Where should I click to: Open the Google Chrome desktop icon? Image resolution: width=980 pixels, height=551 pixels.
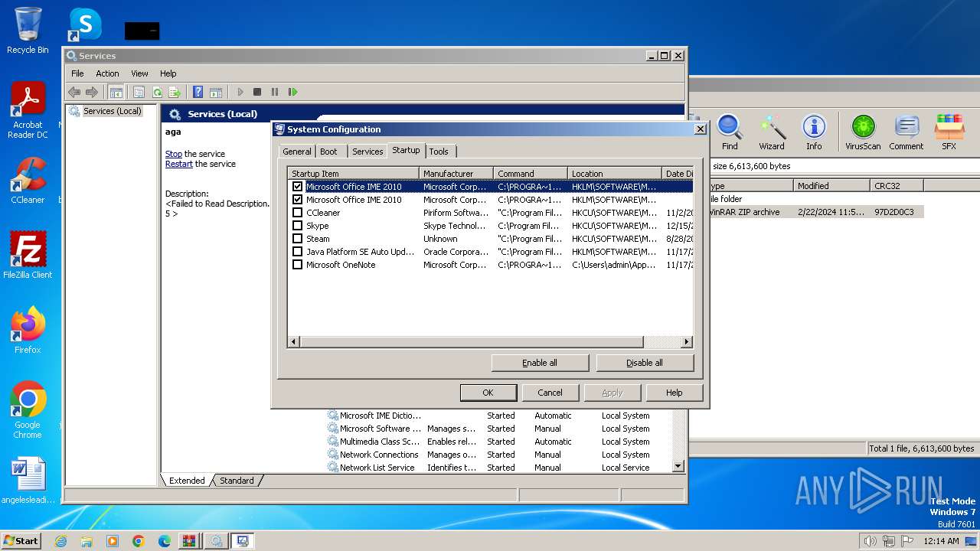coord(28,409)
